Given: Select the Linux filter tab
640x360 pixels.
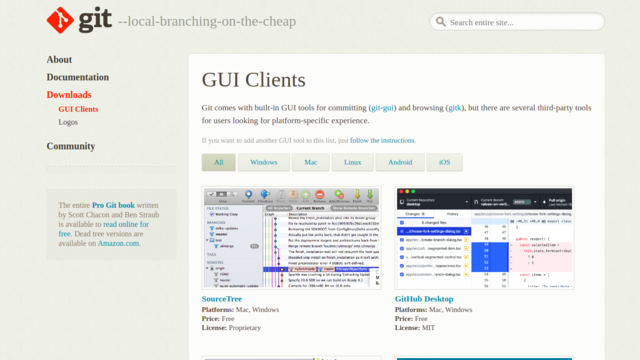Looking at the screenshot, I should 353,162.
